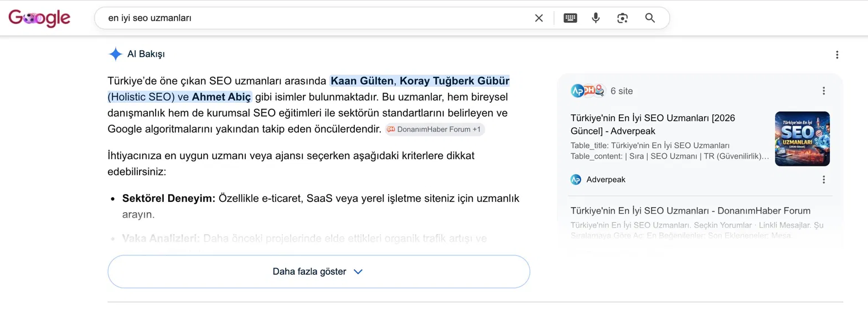Click highlighted name Kaan Gülten
Viewport: 868px width, 319px height.
click(361, 81)
